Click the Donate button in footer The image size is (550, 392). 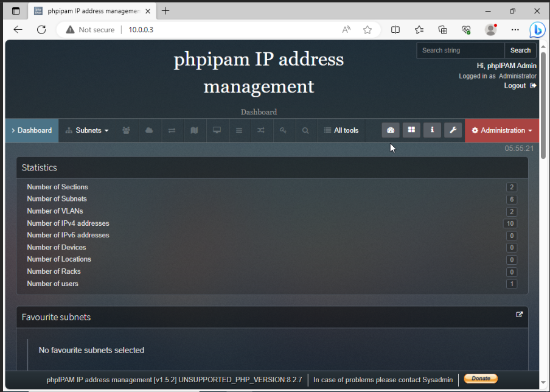481,379
